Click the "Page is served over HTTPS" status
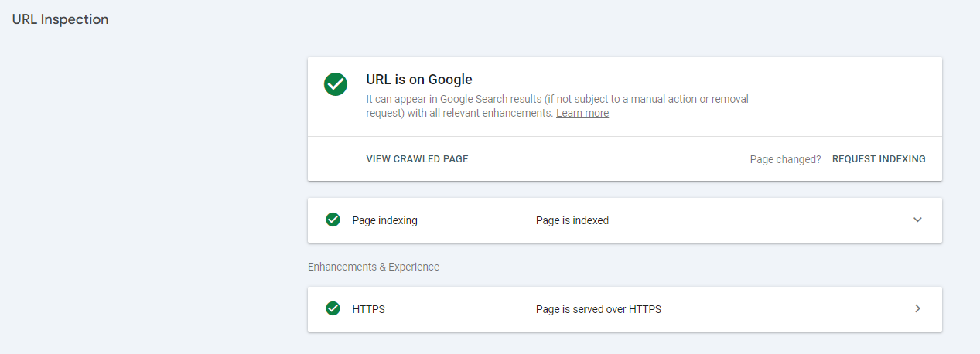Image resolution: width=980 pixels, height=354 pixels. tap(598, 309)
